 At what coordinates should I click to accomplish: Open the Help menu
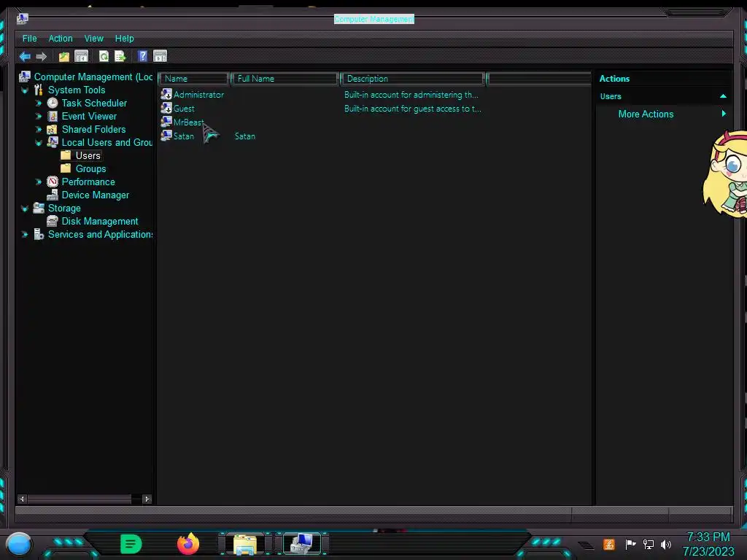click(x=124, y=39)
